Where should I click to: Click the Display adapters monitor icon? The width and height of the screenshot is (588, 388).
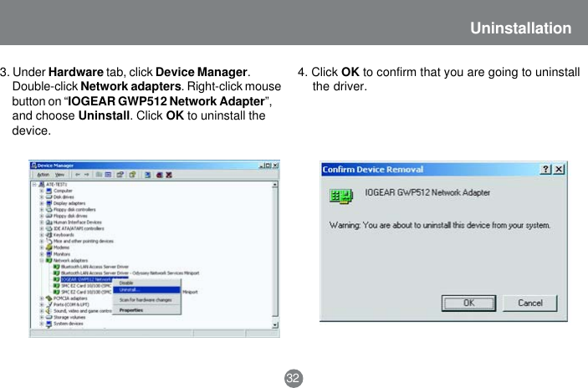click(49, 203)
